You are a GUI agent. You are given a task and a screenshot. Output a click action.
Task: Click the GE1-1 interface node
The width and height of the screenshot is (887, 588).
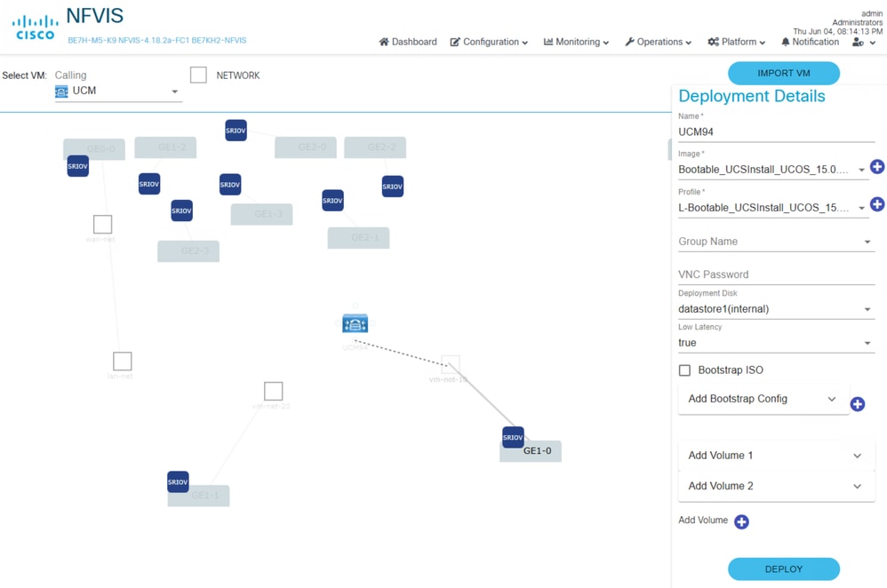[198, 496]
